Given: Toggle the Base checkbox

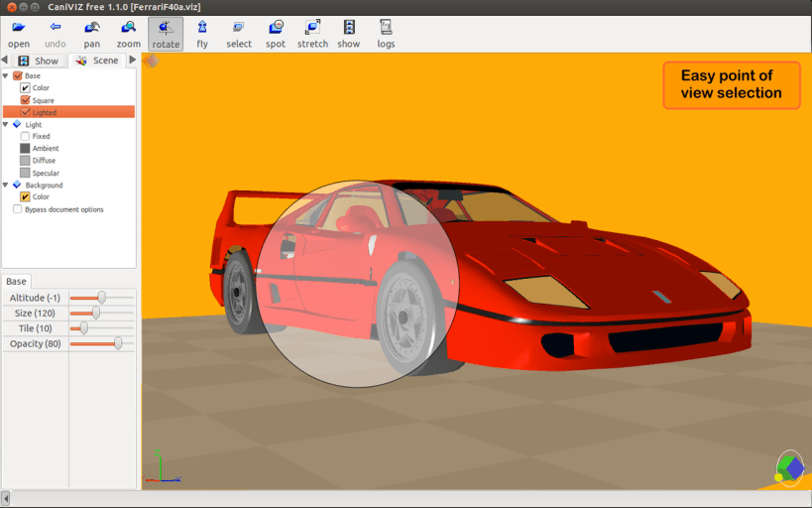Looking at the screenshot, I should pos(18,75).
